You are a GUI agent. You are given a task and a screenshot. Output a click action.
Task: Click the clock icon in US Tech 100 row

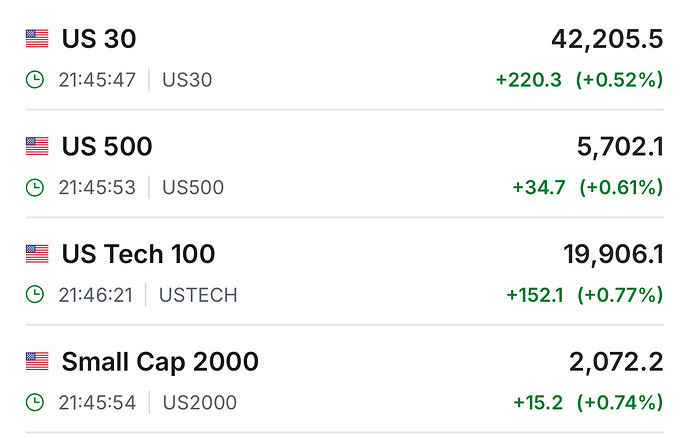point(36,295)
